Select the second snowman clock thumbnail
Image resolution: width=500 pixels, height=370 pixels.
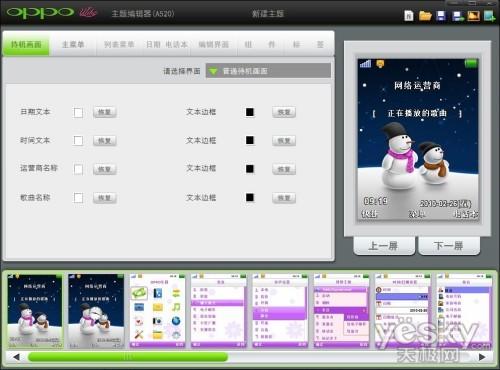pyautogui.click(x=96, y=311)
